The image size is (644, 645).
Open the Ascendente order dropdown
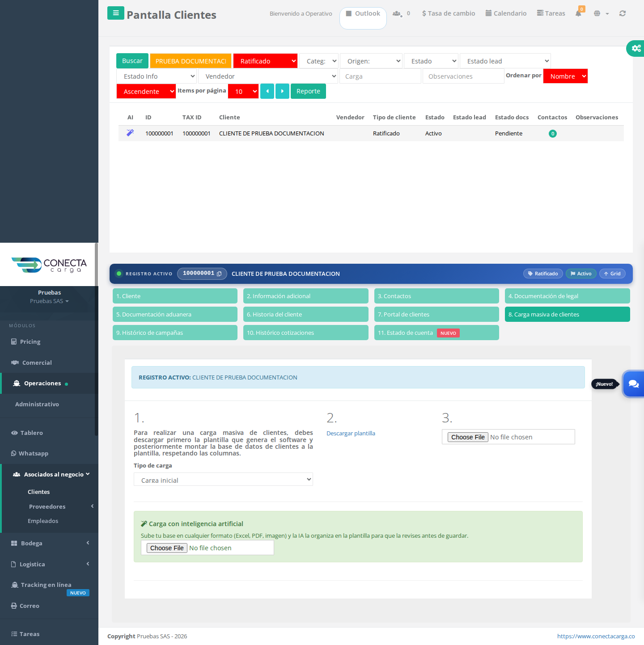point(146,91)
